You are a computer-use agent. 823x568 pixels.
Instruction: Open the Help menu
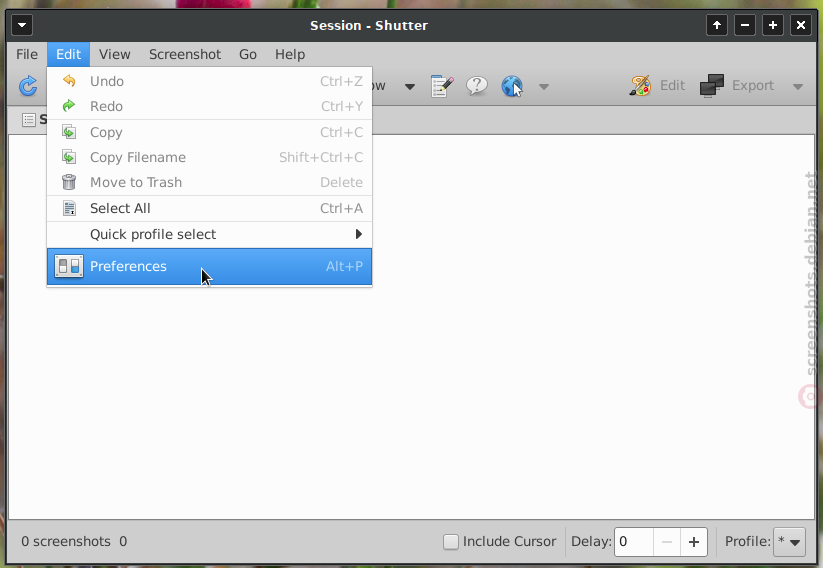[x=290, y=54]
